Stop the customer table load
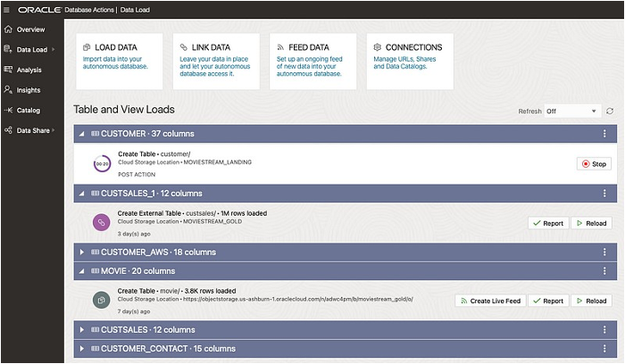The image size is (625, 364). pos(594,163)
